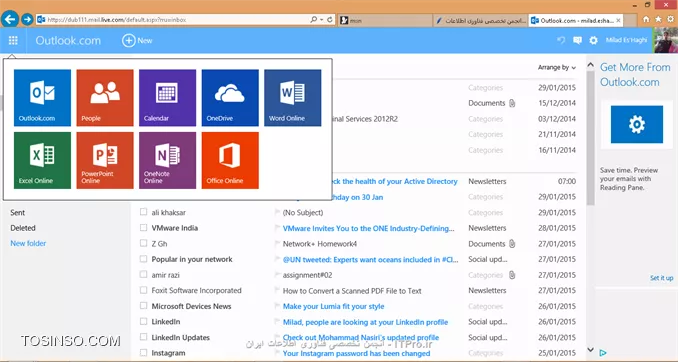
Task: Open Make your Lumia fit your style
Action: [333, 306]
